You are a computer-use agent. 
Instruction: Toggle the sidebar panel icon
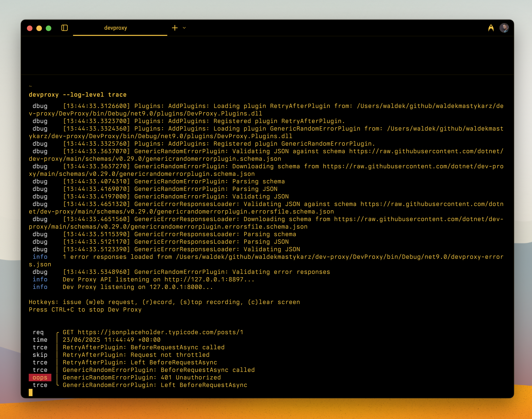tap(65, 28)
